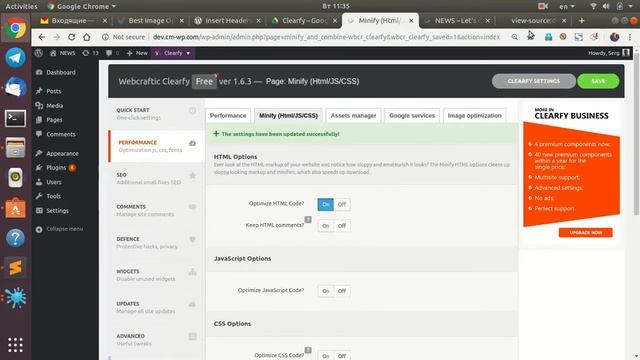Viewport: 640px width, 360px height.
Task: Open the Clearfy admin bar dropdown
Action: tap(173, 53)
